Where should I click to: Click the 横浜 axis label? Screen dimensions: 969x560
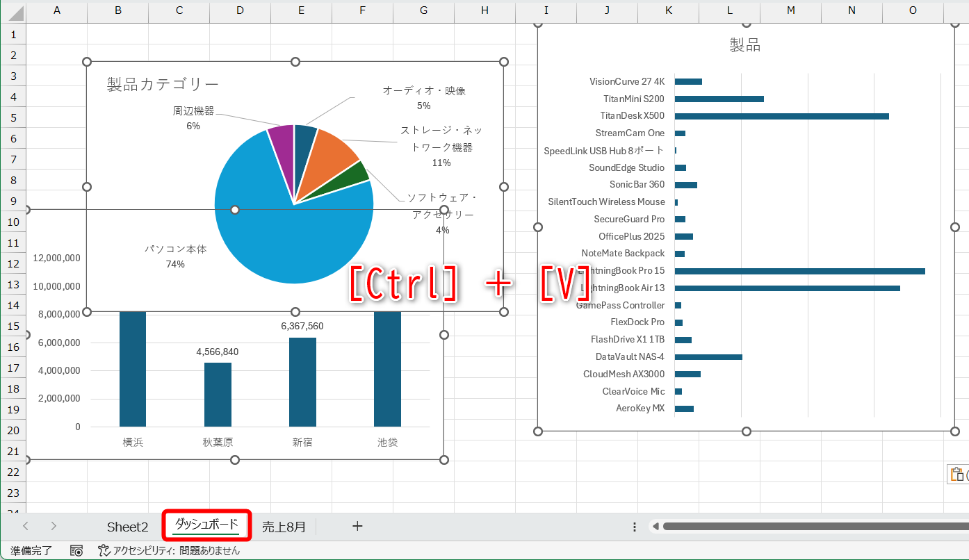tap(133, 442)
